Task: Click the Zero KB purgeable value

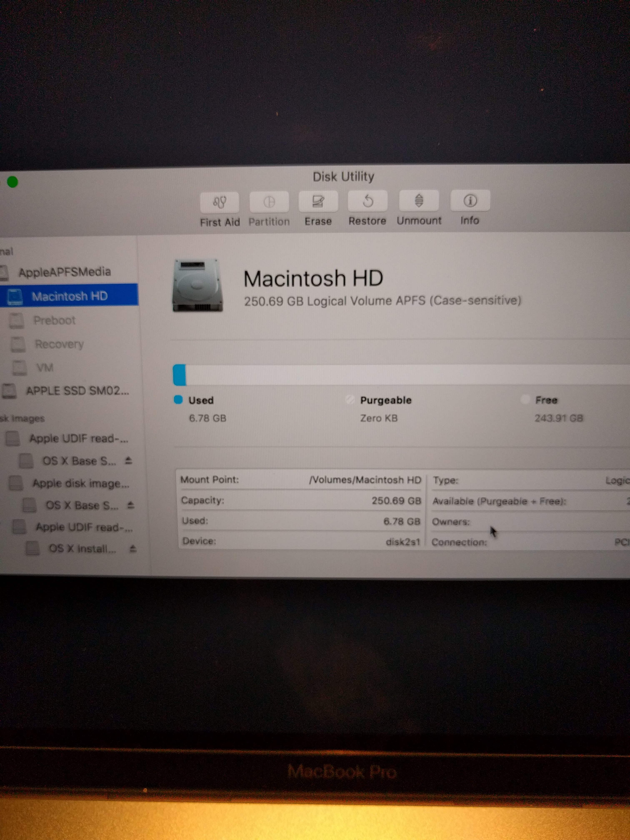Action: tap(379, 418)
